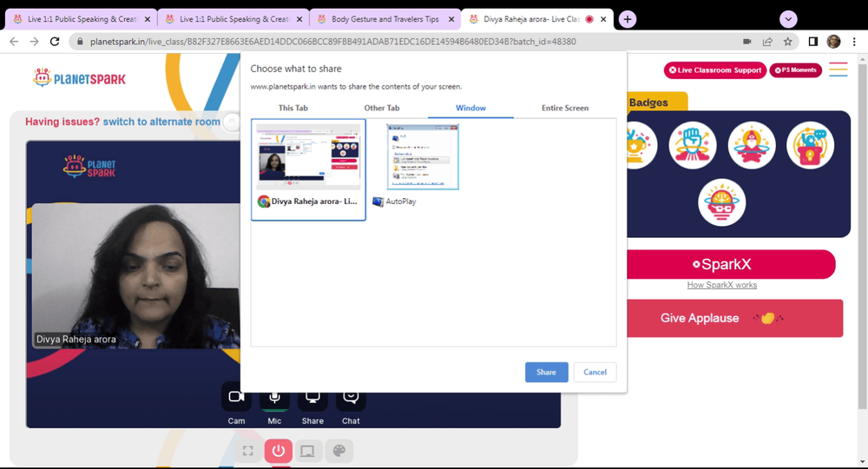The width and height of the screenshot is (868, 469).
Task: Click the PlanetSpark logo in header
Action: point(79,77)
